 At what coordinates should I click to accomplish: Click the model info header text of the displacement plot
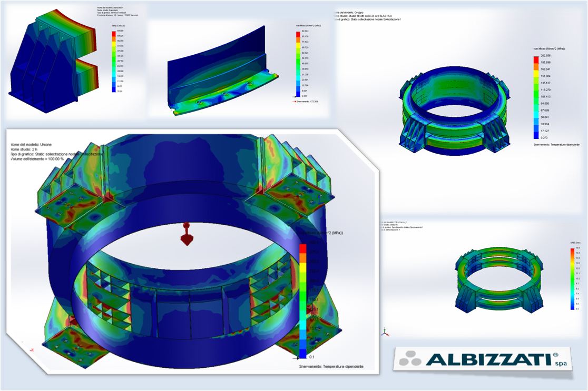pyautogui.click(x=402, y=226)
